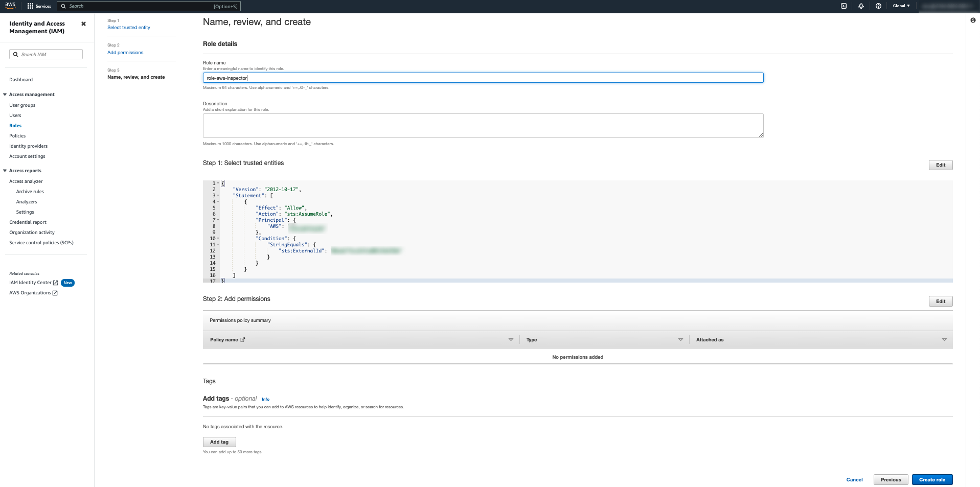980x487 pixels.
Task: Open Account settings in the sidebar
Action: [27, 156]
